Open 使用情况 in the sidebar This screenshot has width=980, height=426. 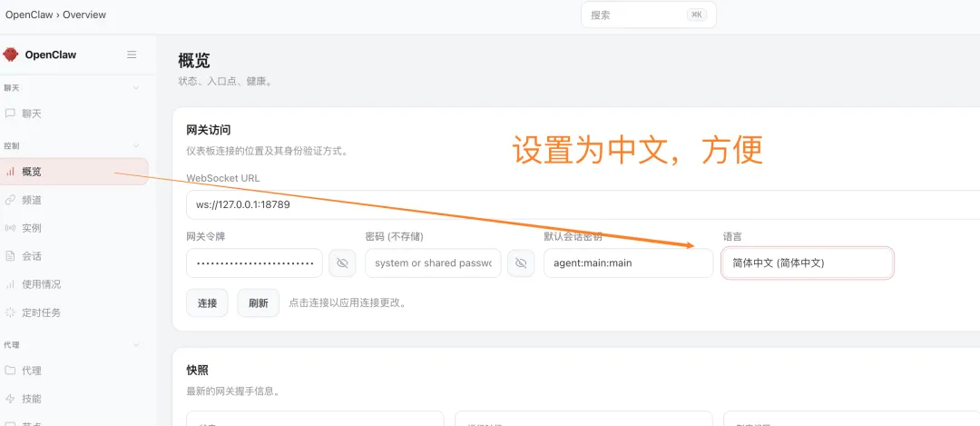(x=74, y=284)
